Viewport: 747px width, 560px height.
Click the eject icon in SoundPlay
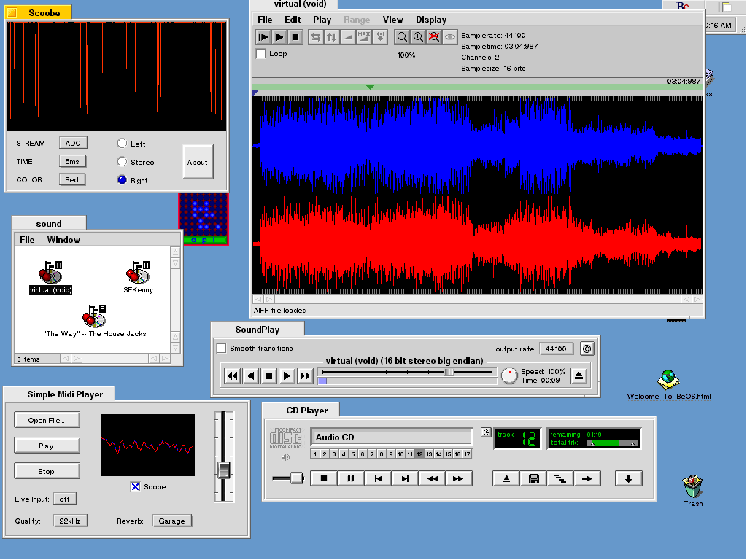(x=578, y=376)
